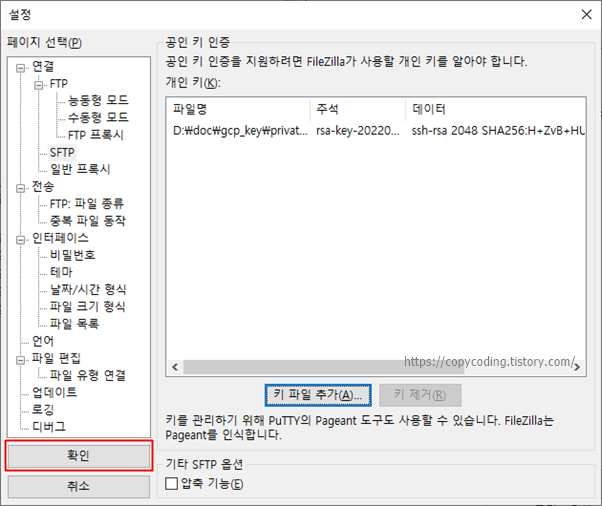Open the 수동형 모드 page
The image size is (602, 506).
pos(98,117)
